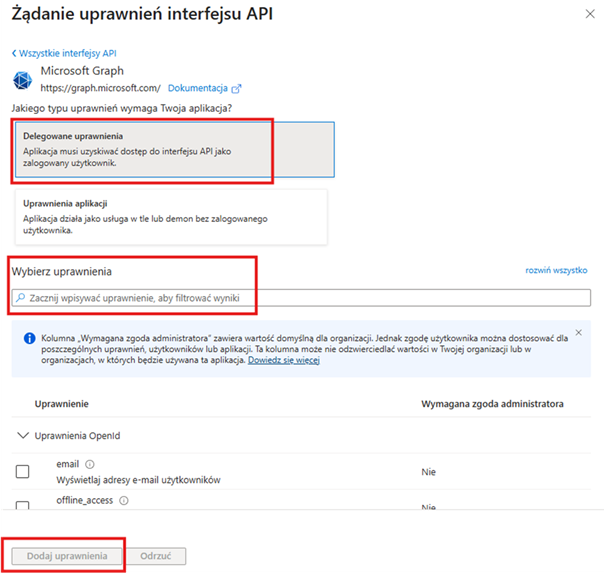Click the Microsoft Graph logo icon
The width and height of the screenshot is (604, 573).
25,80
